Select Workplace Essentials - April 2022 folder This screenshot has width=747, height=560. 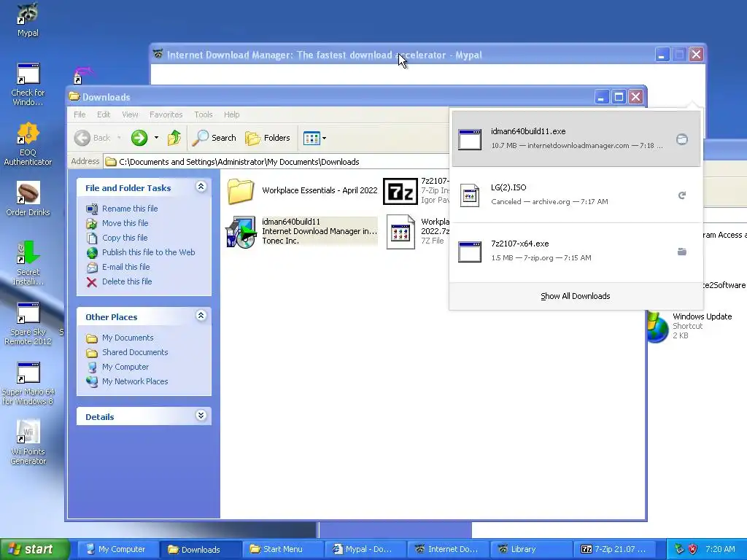click(302, 190)
